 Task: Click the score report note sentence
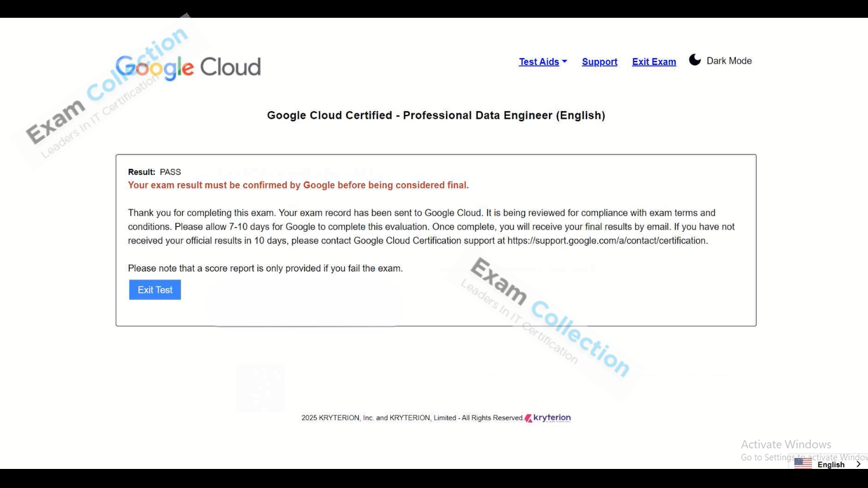(265, 269)
